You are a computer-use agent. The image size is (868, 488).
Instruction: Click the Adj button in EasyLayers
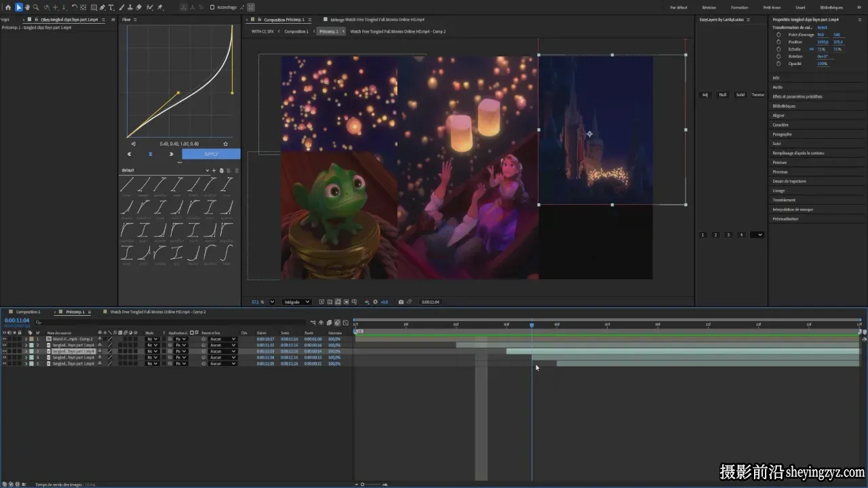[x=705, y=95]
